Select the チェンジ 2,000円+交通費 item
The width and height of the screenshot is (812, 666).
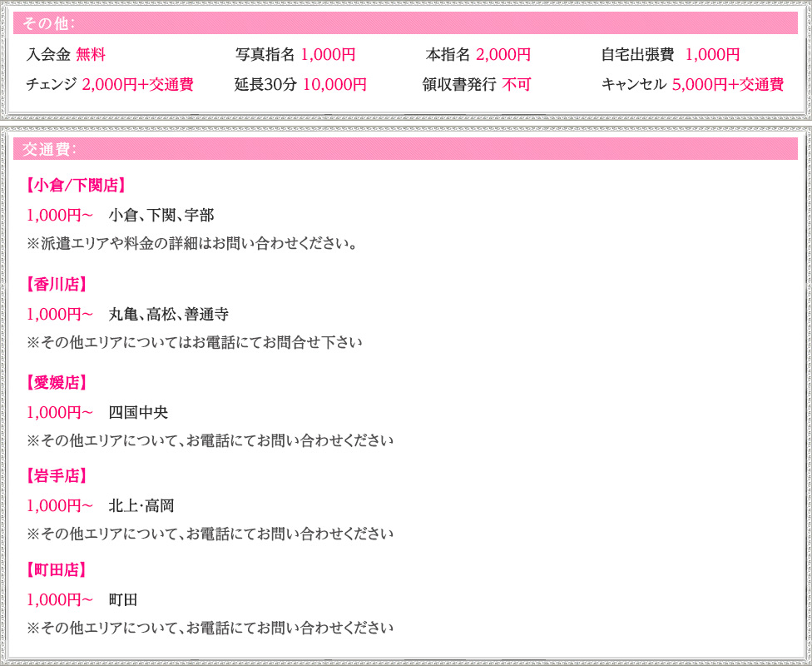pos(110,85)
